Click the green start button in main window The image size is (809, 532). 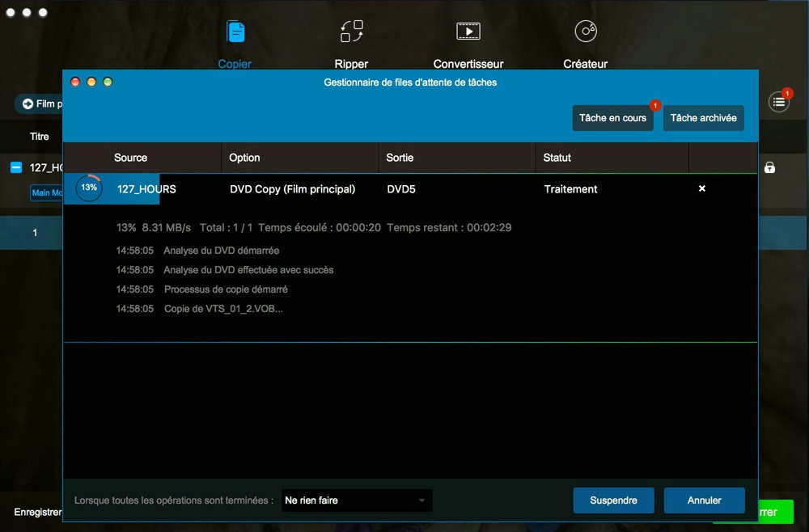pyautogui.click(x=776, y=512)
